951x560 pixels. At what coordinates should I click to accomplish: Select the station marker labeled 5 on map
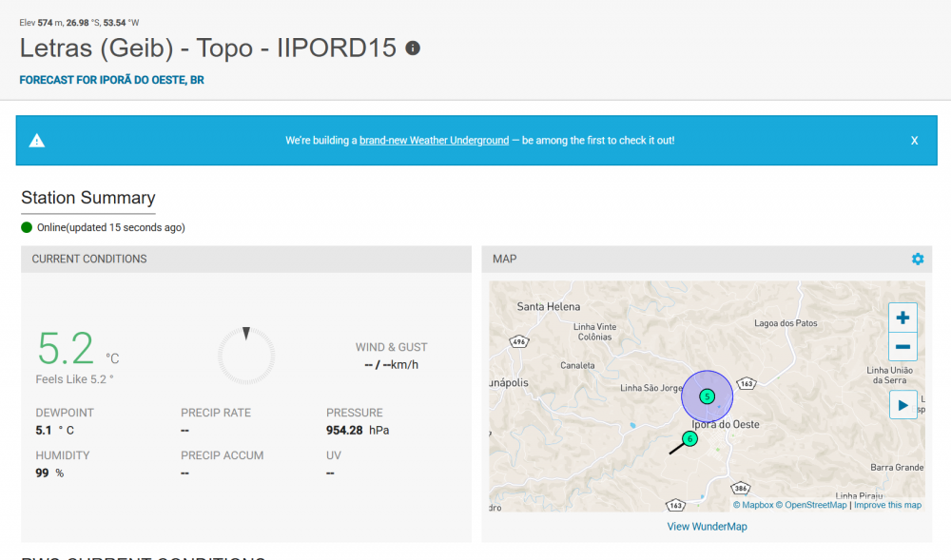707,396
